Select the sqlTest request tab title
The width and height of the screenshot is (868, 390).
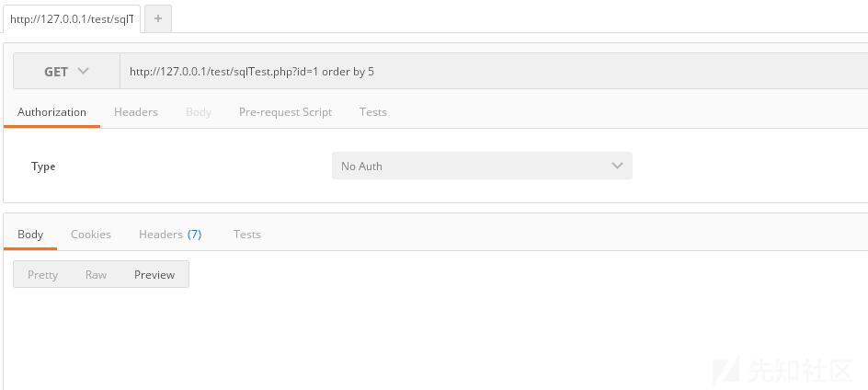72,18
